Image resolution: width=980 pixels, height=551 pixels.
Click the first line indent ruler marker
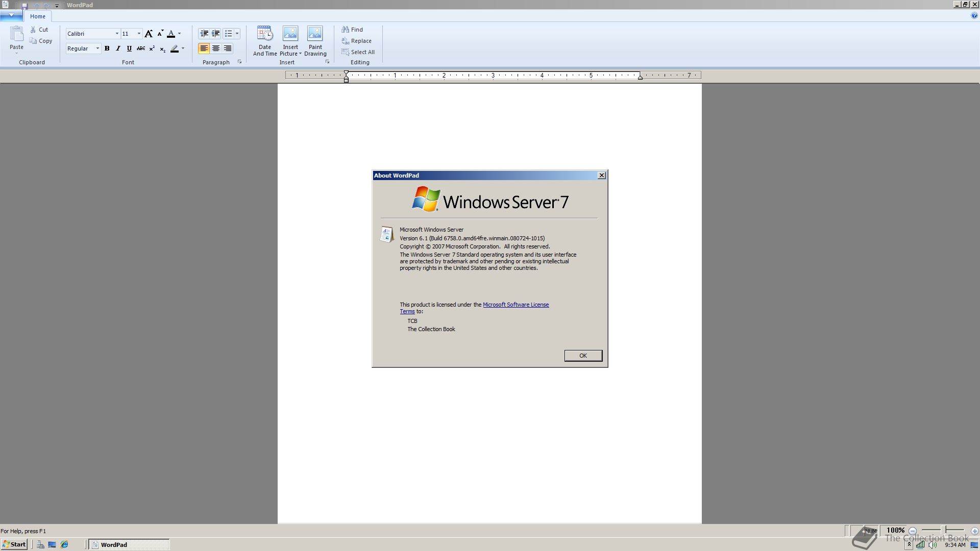(x=346, y=73)
